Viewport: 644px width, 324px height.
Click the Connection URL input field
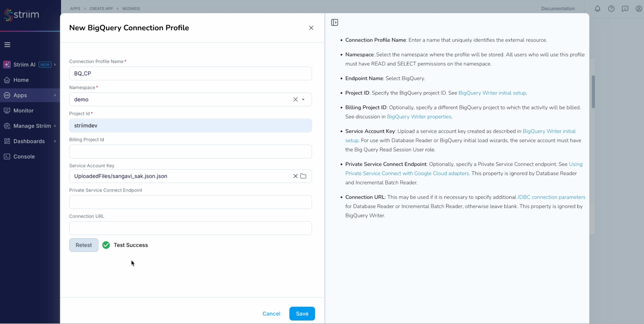point(190,228)
